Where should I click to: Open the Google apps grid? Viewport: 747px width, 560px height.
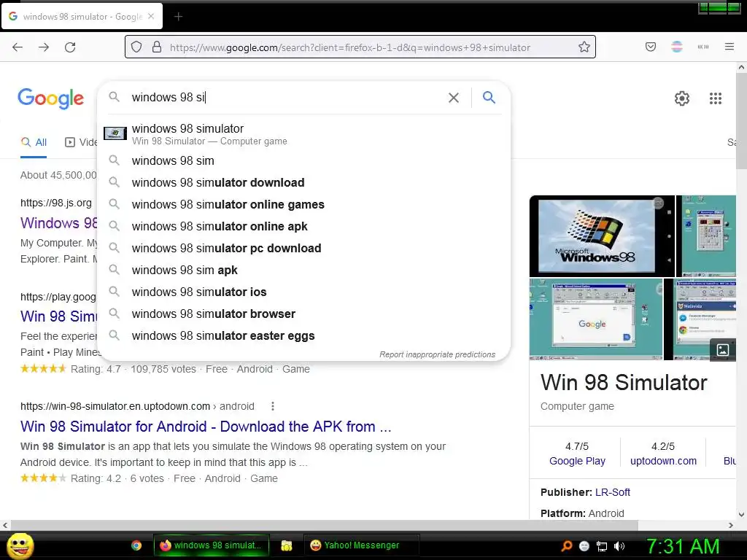click(x=716, y=98)
